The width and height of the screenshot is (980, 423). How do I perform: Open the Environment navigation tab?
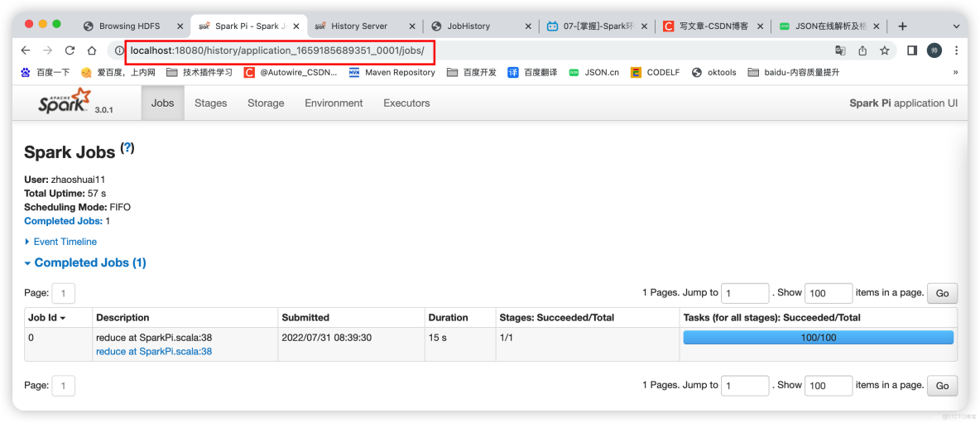tap(334, 103)
